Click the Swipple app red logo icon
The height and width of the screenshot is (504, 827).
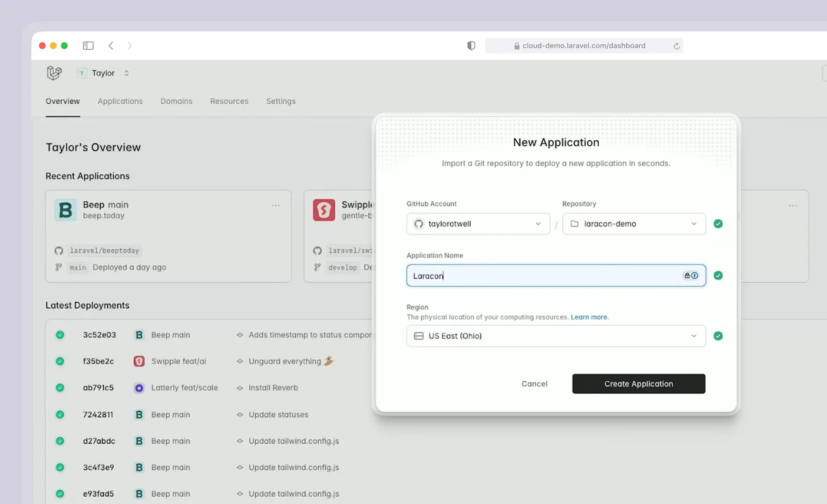pos(324,210)
